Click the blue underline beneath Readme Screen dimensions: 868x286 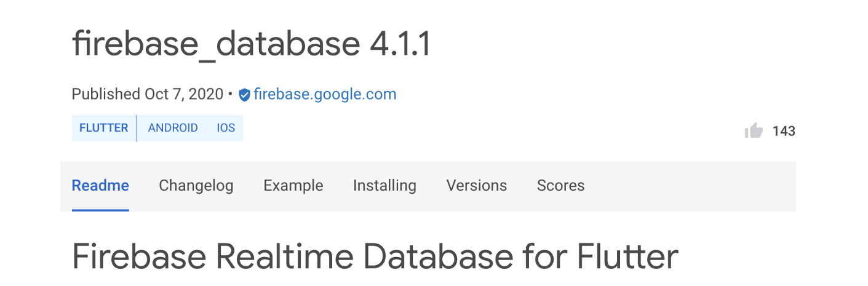tap(100, 210)
